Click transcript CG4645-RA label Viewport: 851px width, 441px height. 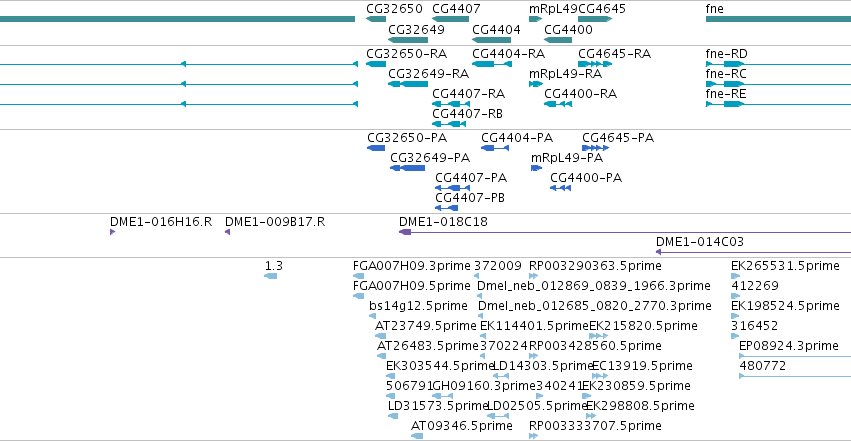click(614, 54)
